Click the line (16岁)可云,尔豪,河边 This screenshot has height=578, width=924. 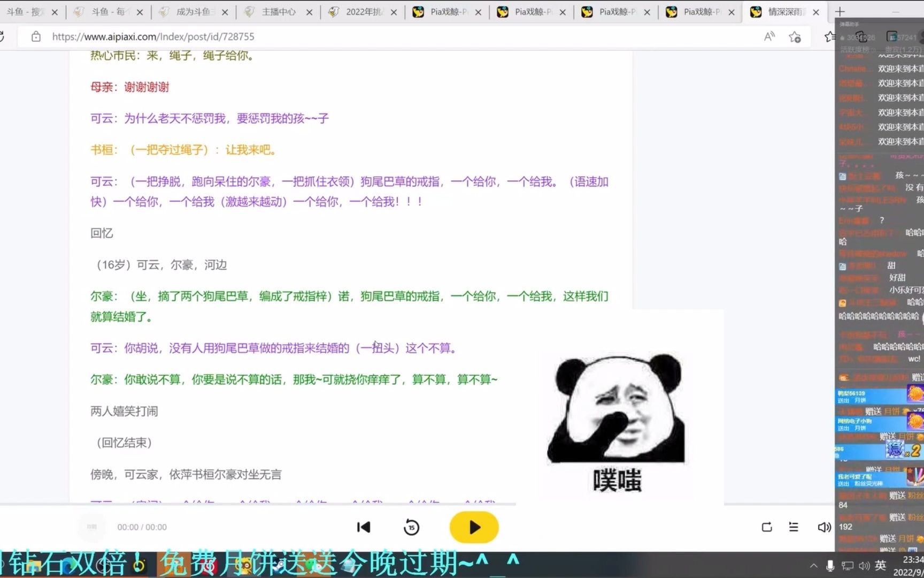[159, 265]
